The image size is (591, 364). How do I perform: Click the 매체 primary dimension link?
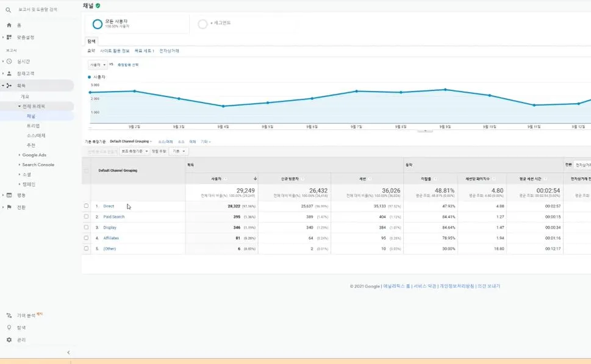pos(193,141)
